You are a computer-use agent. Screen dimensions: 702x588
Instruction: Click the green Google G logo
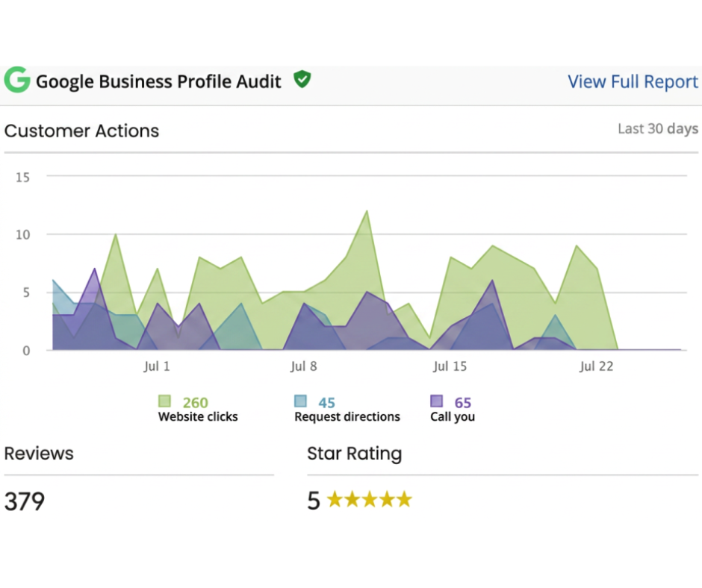coord(17,80)
